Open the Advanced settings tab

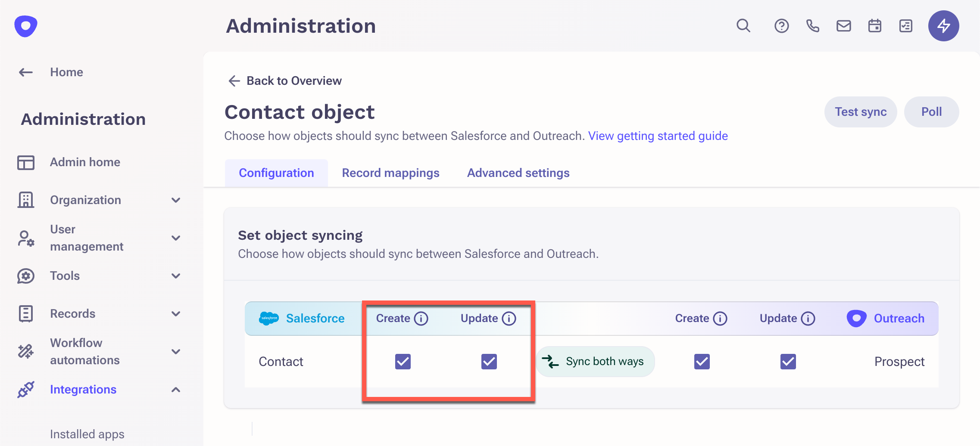[518, 173]
